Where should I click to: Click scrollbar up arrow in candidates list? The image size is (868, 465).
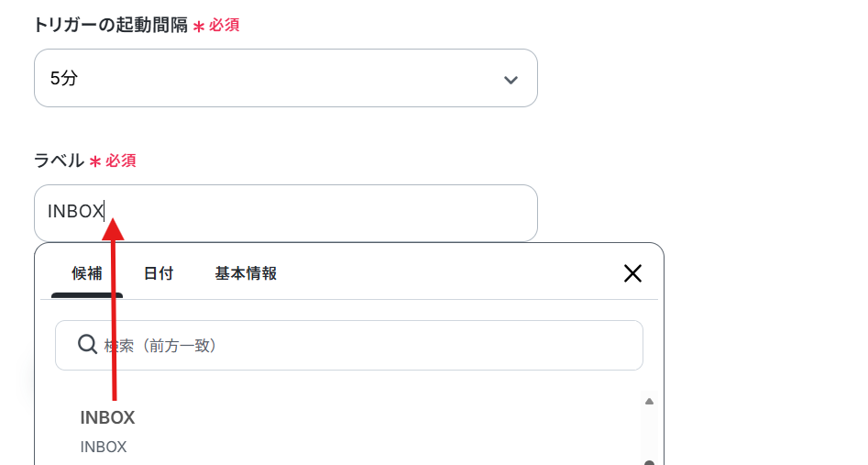click(x=649, y=402)
